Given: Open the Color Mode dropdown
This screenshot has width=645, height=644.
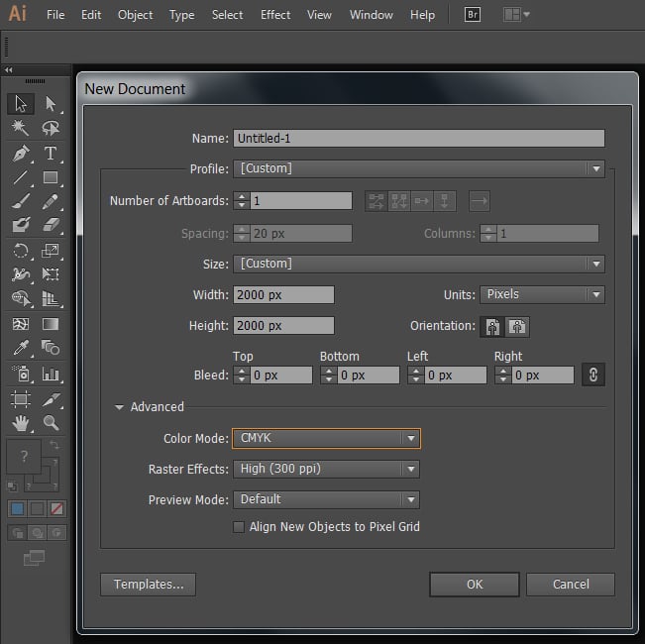Looking at the screenshot, I should (x=326, y=438).
